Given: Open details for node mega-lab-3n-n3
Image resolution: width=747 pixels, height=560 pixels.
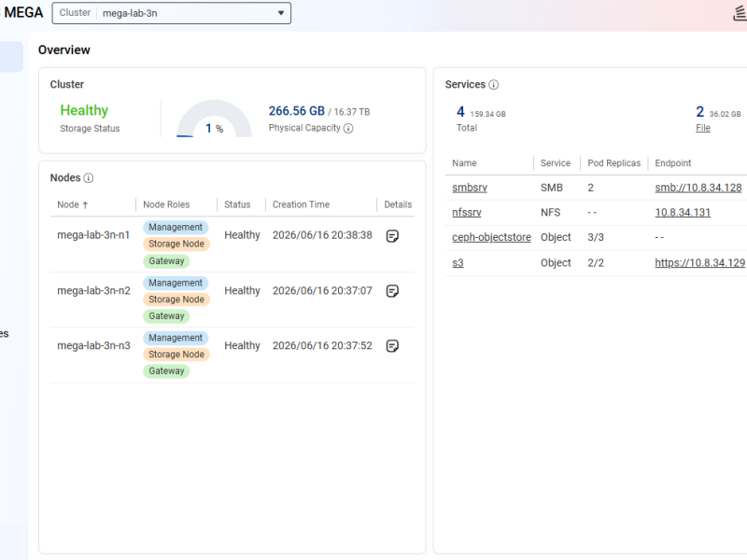Looking at the screenshot, I should pyautogui.click(x=392, y=345).
